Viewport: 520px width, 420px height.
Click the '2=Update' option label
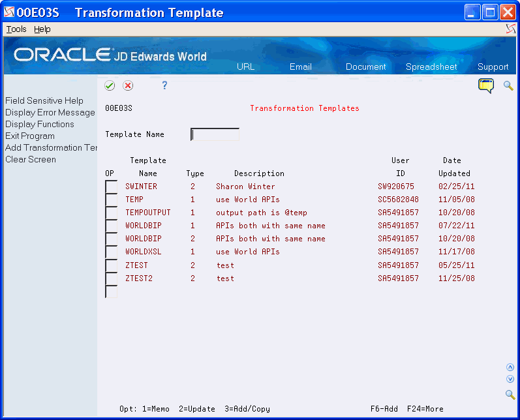(x=197, y=409)
